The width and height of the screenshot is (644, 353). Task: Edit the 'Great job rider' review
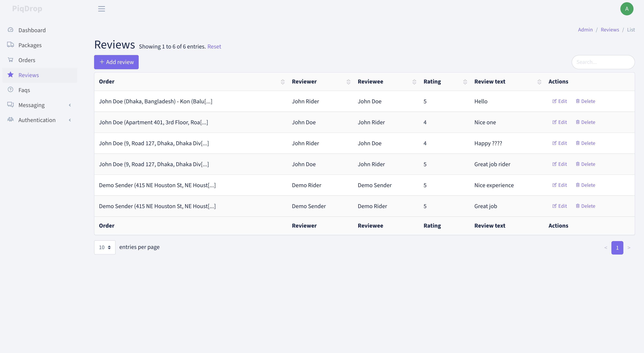(559, 164)
